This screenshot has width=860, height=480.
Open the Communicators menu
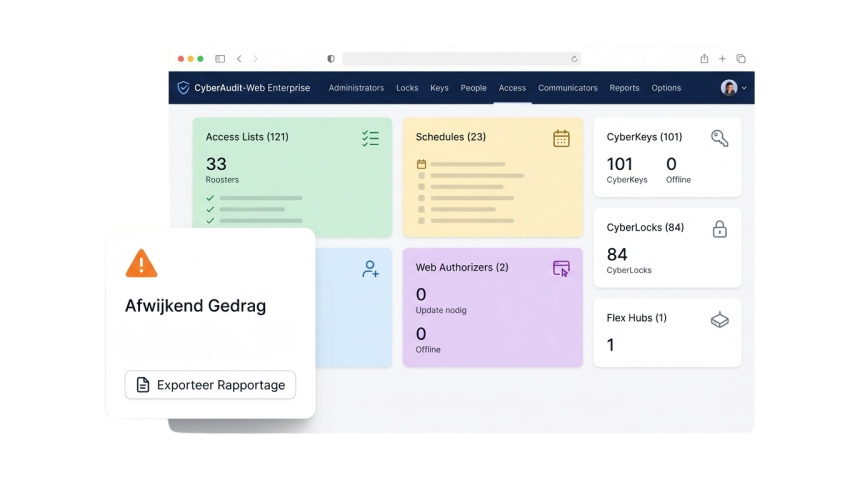(567, 88)
